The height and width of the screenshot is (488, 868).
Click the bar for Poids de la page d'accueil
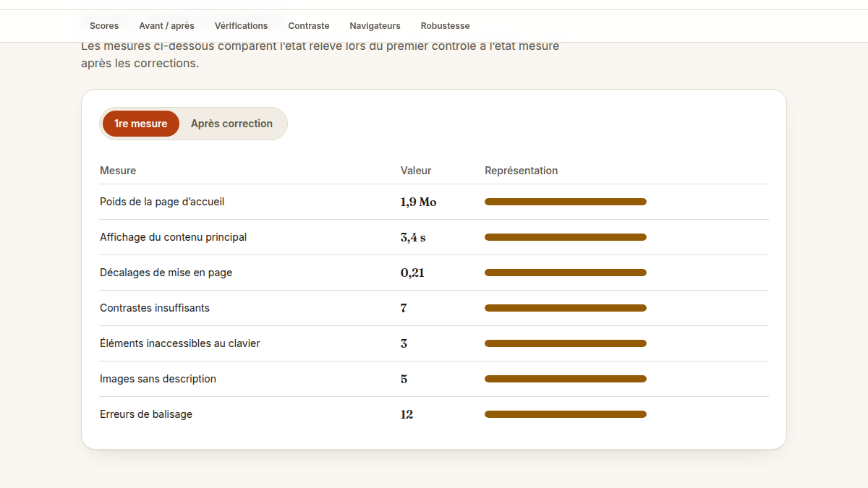(x=566, y=202)
